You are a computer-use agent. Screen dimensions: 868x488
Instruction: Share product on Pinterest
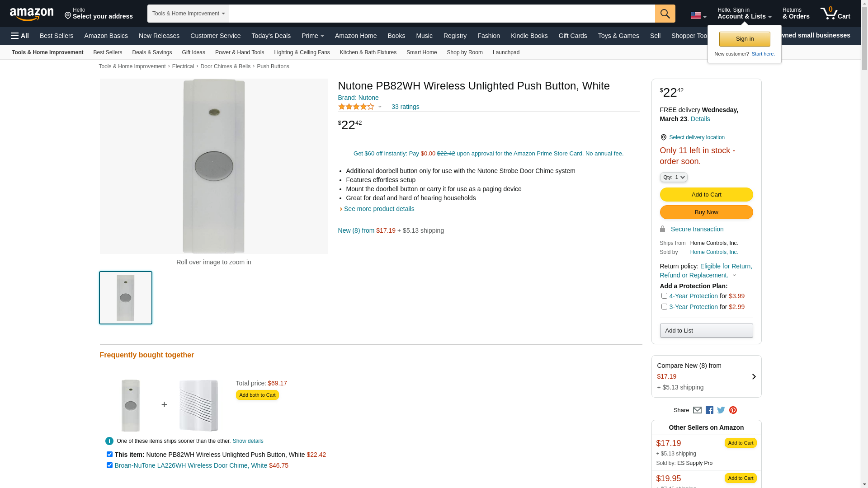coord(733,410)
